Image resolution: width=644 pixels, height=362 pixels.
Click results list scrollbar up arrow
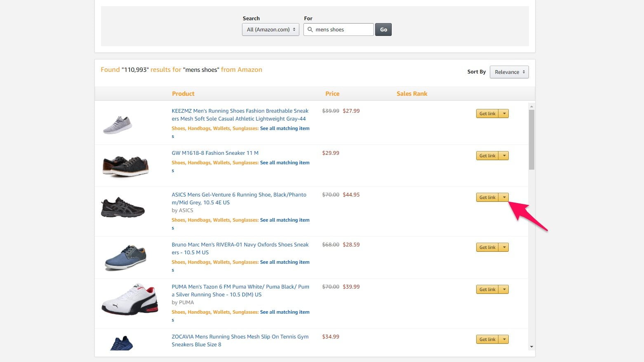(x=531, y=106)
